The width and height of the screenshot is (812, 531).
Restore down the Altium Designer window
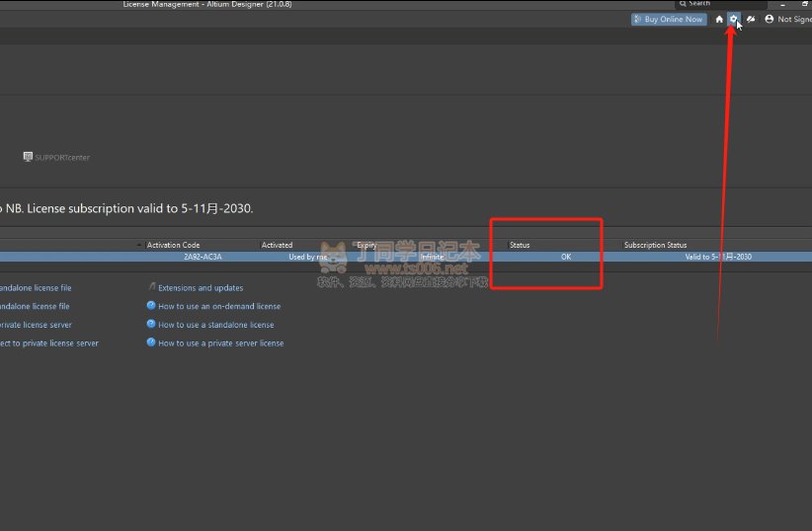point(805,3)
